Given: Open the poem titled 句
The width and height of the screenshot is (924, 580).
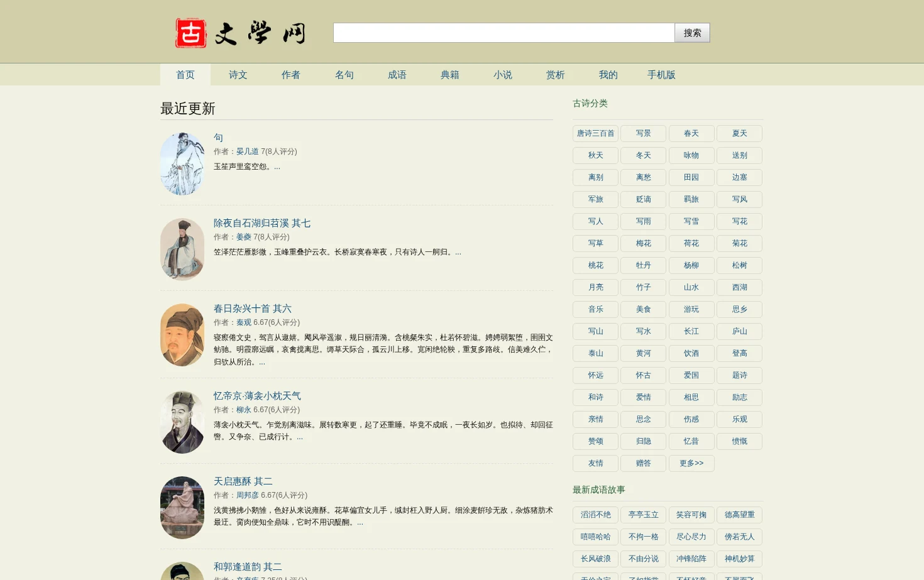Looking at the screenshot, I should 218,138.
